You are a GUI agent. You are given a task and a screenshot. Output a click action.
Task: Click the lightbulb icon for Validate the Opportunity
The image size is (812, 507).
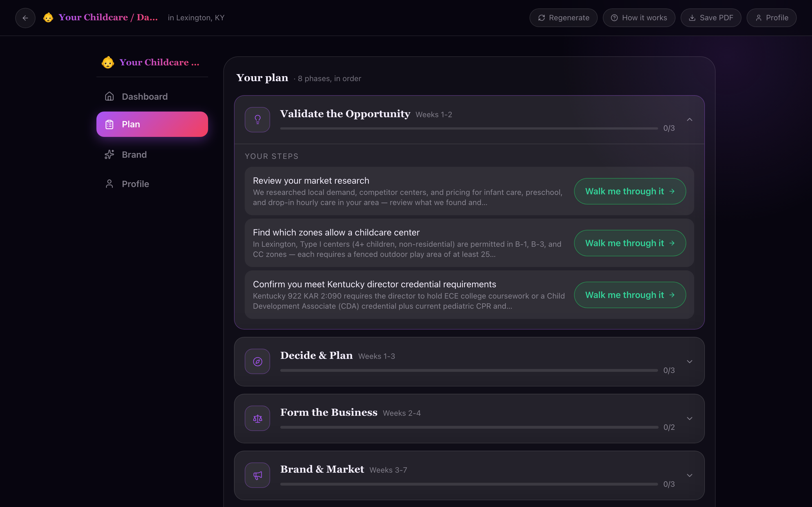point(257,120)
